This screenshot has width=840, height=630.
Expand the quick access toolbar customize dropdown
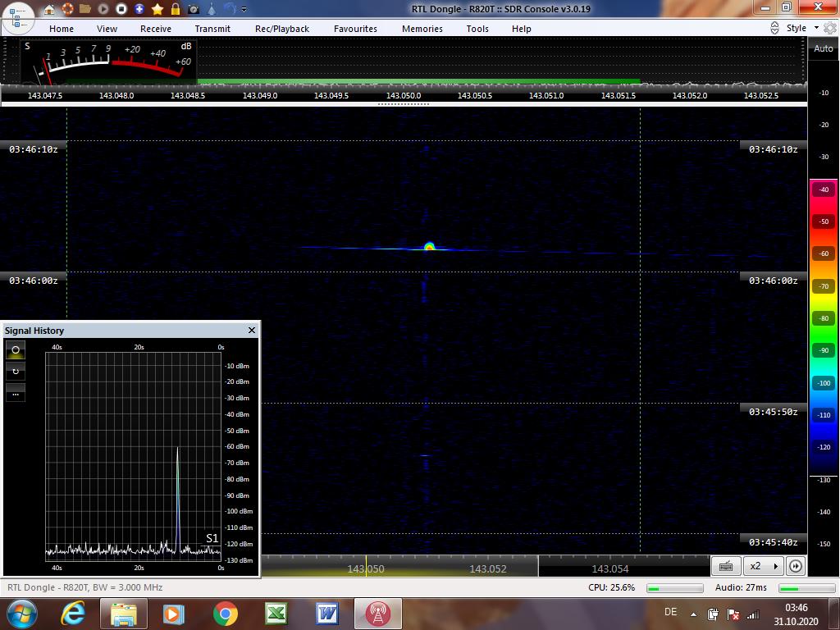point(244,9)
